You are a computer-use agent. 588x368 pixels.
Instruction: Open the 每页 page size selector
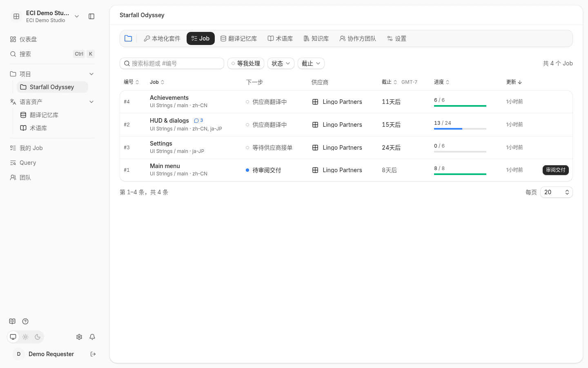point(557,192)
